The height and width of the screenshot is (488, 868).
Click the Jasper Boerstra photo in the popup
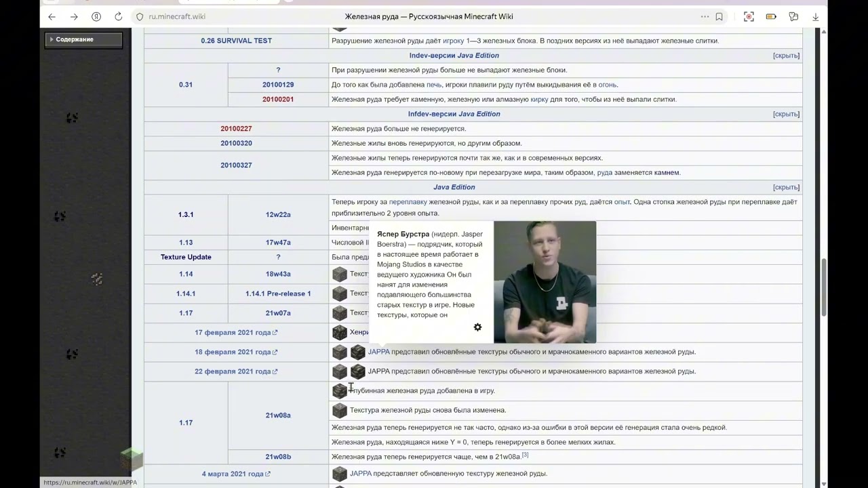545,282
